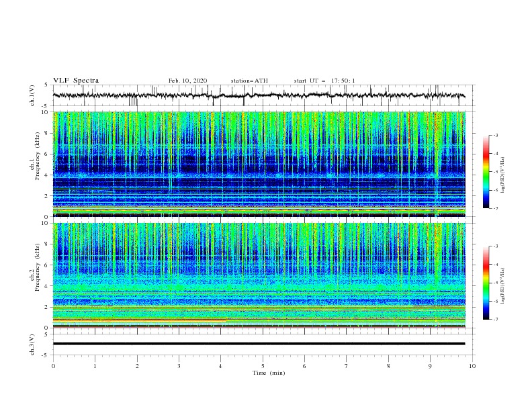Click the "-7" label on ch.2 color bar
Screen dimensions: 532x411
tap(496, 319)
